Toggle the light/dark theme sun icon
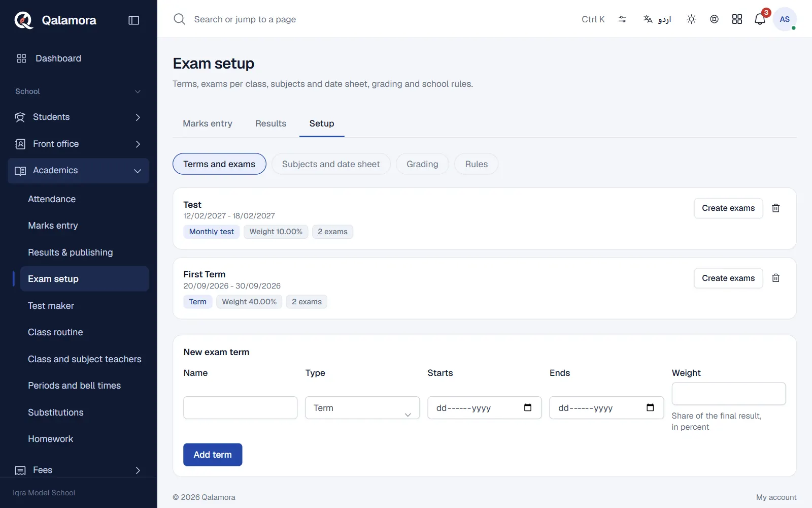 (691, 19)
